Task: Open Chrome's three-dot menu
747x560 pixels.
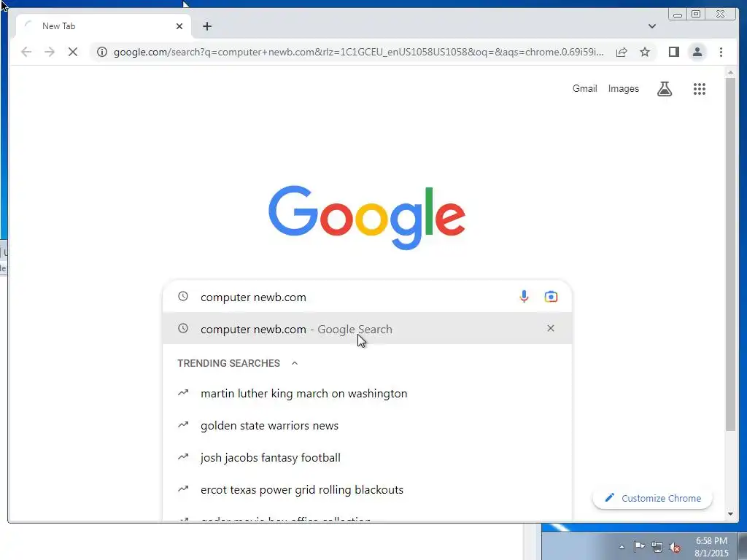Action: [721, 52]
